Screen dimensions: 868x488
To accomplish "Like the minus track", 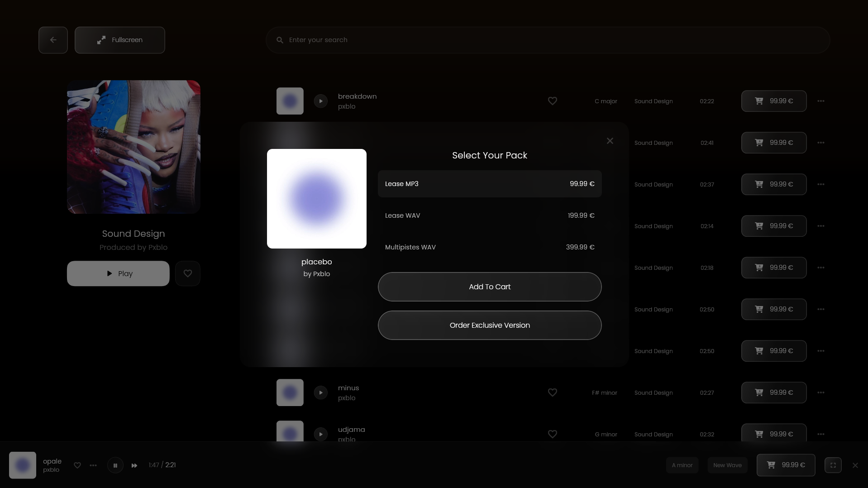I will click(553, 392).
